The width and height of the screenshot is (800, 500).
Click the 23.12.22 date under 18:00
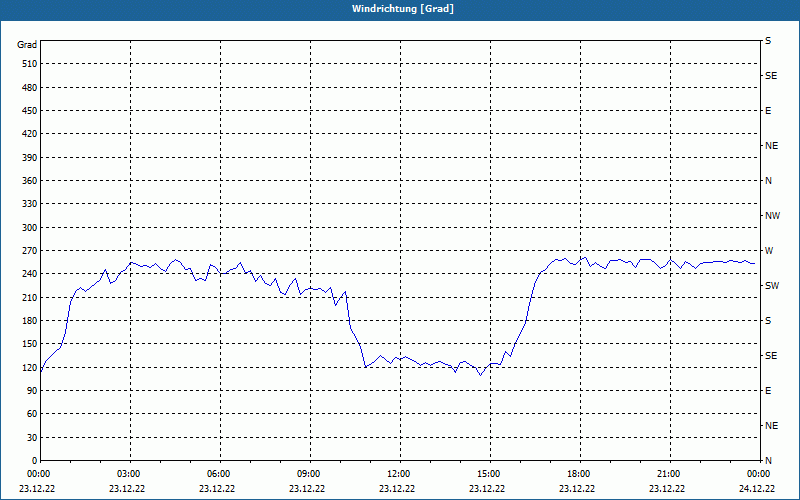(577, 489)
